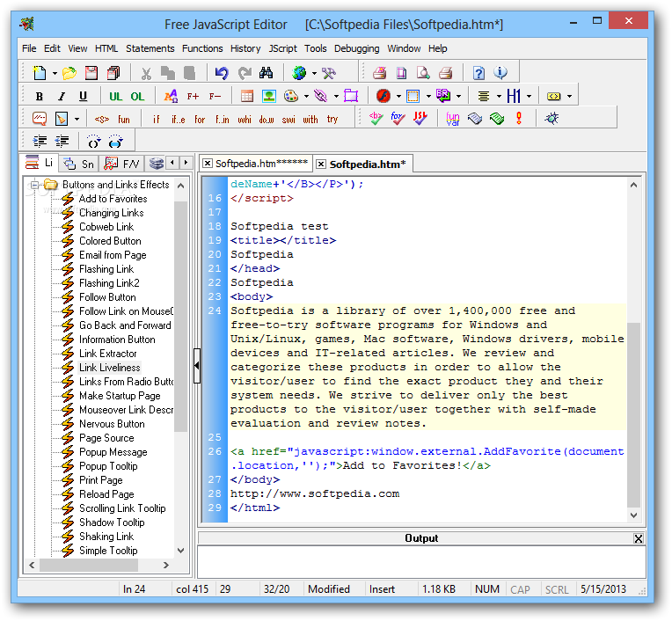The image size is (672, 621).
Task: Undo the last edit with the Undo arrow
Action: click(x=222, y=73)
